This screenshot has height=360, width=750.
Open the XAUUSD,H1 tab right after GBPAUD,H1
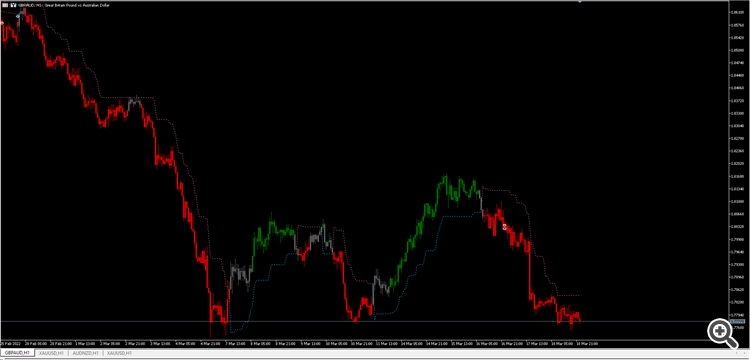[x=51, y=353]
